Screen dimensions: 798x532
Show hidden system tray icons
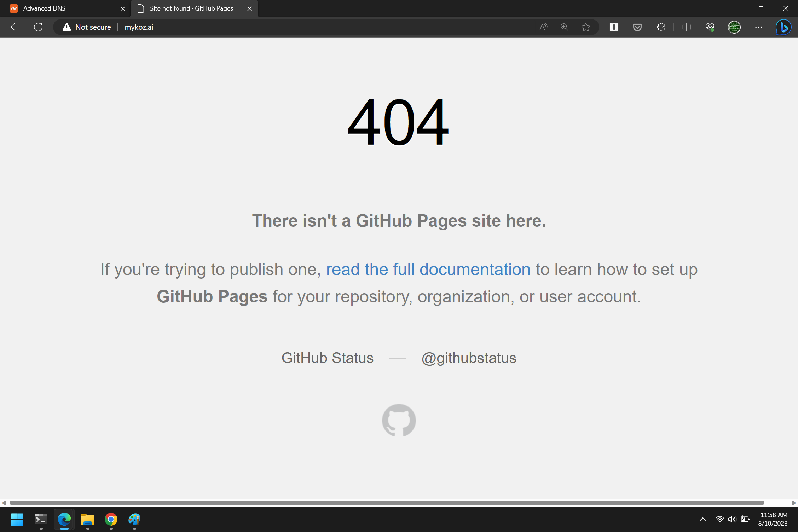[703, 519]
